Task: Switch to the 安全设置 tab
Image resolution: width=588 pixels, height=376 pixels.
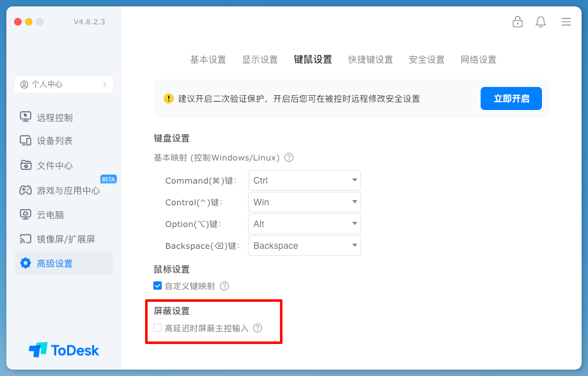Action: (x=426, y=59)
